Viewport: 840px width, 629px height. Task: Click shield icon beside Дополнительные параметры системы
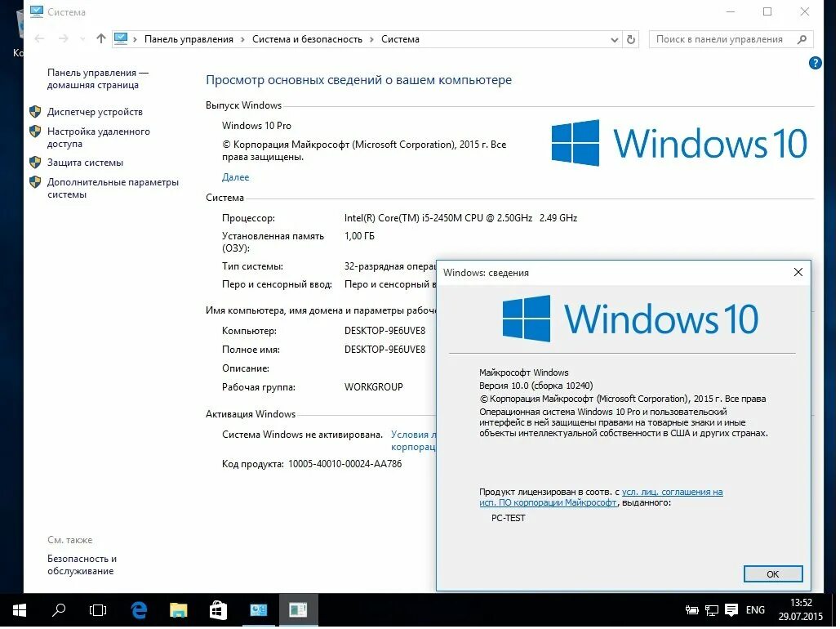(35, 182)
